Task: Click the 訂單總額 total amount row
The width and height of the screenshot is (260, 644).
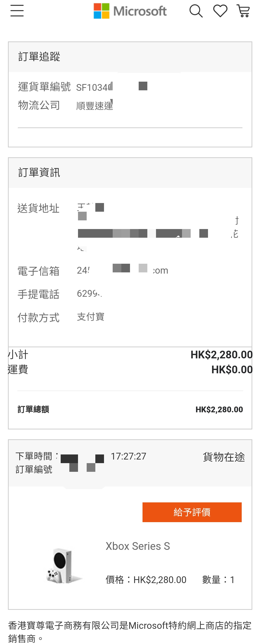Action: [130, 409]
